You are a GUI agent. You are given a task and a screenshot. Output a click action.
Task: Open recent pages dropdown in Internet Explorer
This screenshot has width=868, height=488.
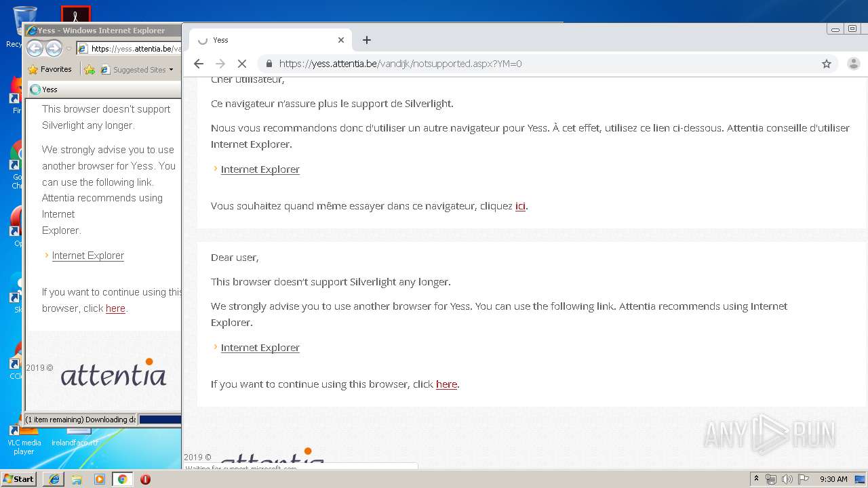click(x=68, y=49)
